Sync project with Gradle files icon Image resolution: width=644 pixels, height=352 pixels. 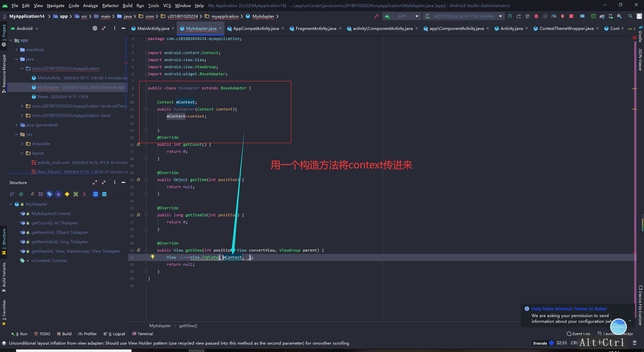coord(602,16)
